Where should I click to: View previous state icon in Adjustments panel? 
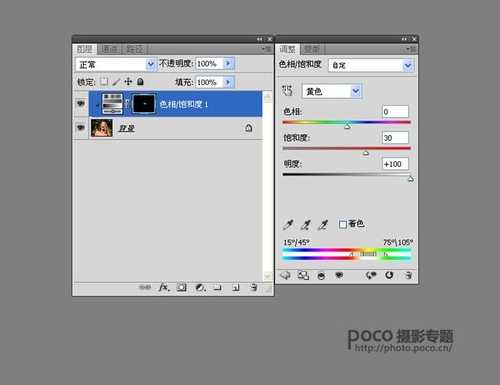[x=371, y=275]
